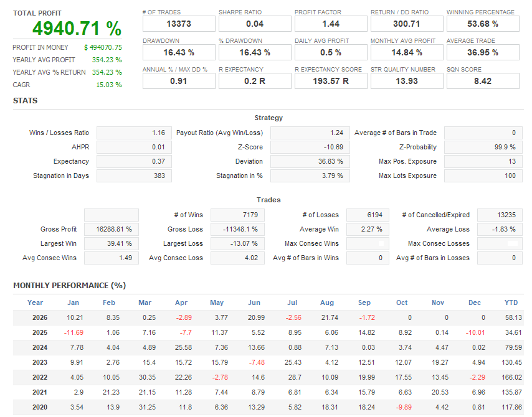Click the total profit value 4940.71 %

point(77,29)
